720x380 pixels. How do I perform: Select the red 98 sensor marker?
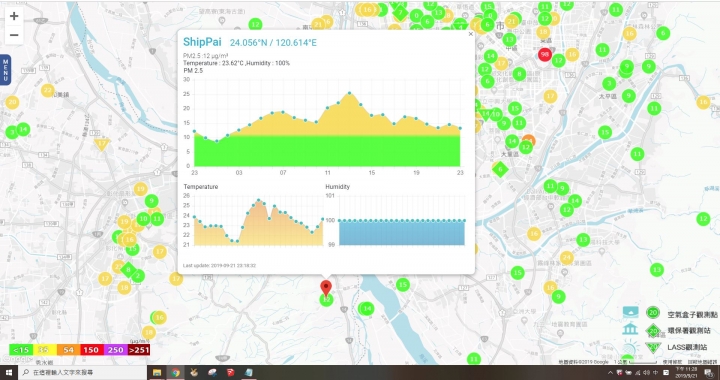[545, 55]
